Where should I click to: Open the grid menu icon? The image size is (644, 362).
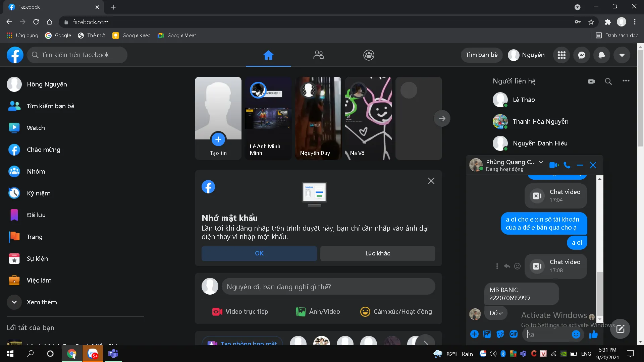561,55
